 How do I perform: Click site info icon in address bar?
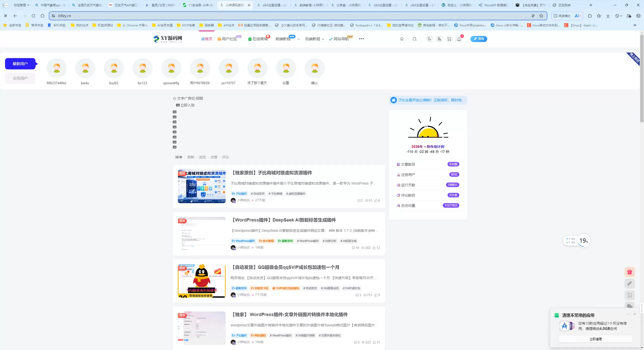(53, 16)
